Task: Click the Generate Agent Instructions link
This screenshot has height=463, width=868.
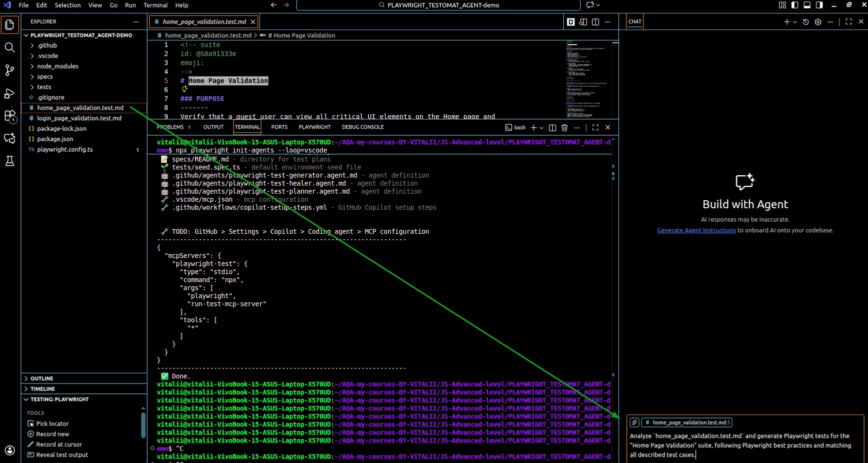Action: (696, 230)
